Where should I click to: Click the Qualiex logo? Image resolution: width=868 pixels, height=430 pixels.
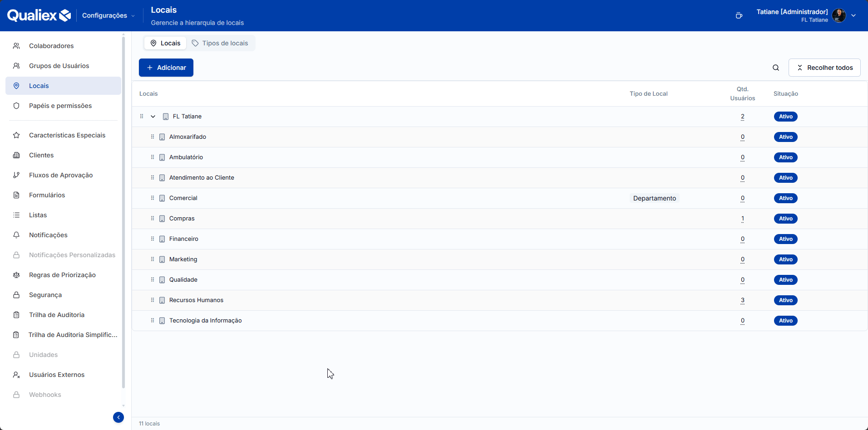click(x=39, y=15)
